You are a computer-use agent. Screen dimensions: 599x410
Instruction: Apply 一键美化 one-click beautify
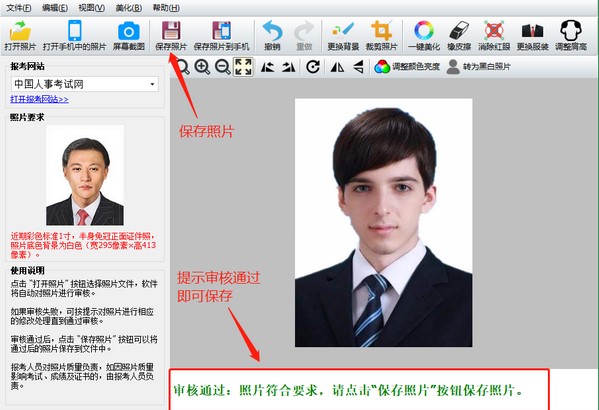coord(424,35)
